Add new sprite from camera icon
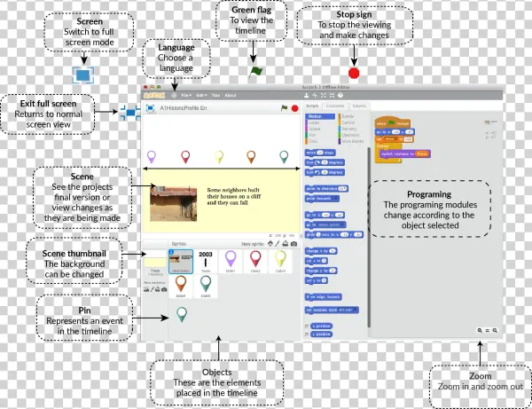This screenshot has width=532, height=409. 293,243
